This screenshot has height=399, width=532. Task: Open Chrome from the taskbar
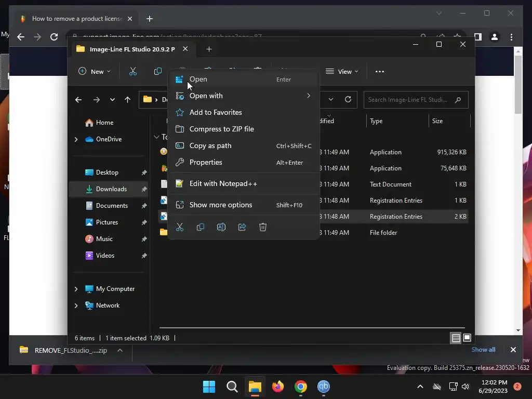click(301, 387)
